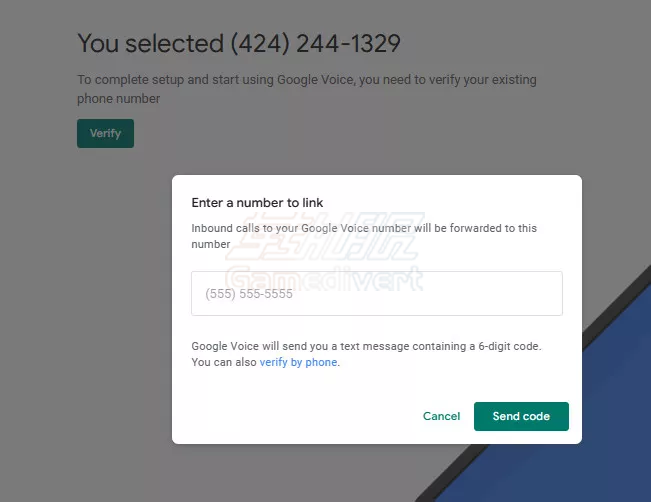Click "You can also" text before link

coord(225,362)
